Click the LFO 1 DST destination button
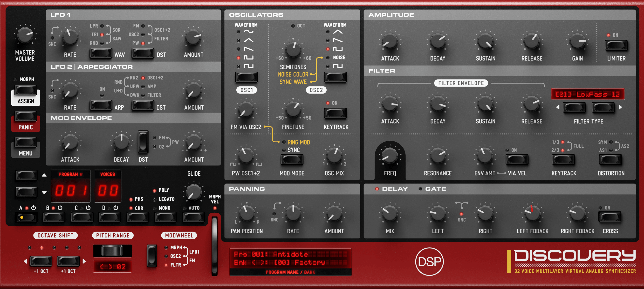Screen dimensions: 644x289 tap(143, 53)
